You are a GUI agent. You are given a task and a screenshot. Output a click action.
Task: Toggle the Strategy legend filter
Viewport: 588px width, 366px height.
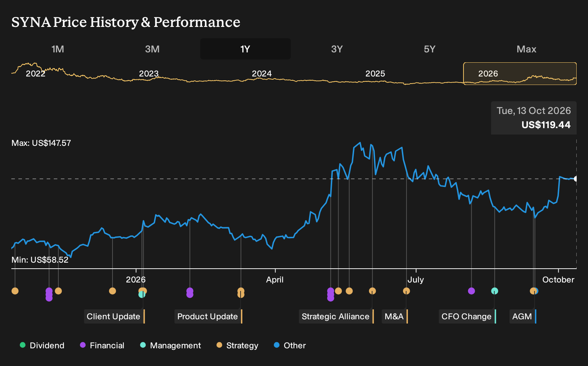[237, 345]
